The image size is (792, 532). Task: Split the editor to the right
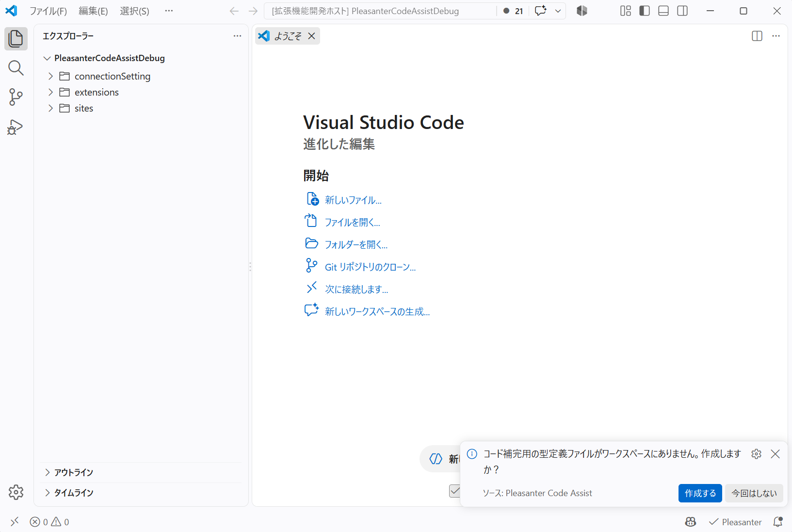tap(757, 36)
